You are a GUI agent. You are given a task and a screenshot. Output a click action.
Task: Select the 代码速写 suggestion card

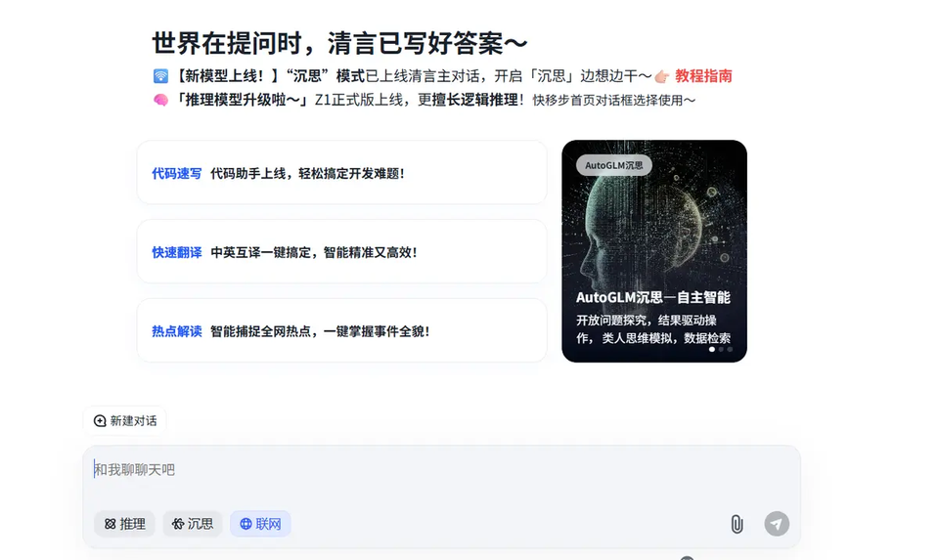point(342,173)
